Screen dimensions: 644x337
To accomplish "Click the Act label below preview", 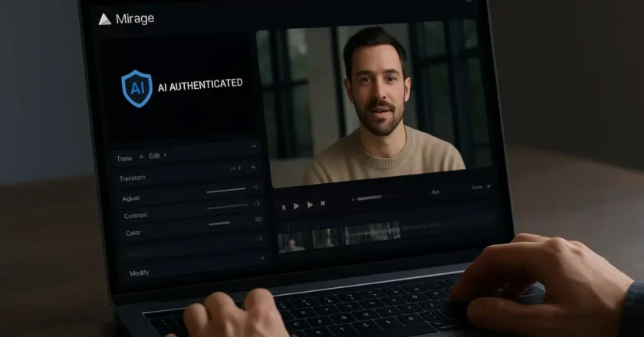I will point(435,192).
